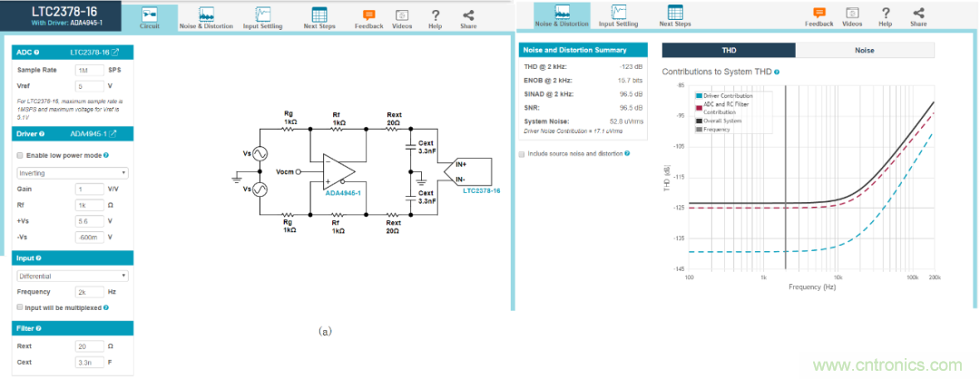Open the LTC2378-16 ADC part link
This screenshot has height=379, width=980.
(96, 53)
